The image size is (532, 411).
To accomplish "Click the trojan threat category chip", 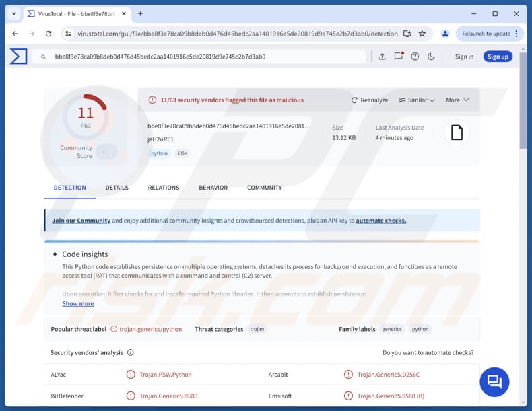I will coord(257,329).
